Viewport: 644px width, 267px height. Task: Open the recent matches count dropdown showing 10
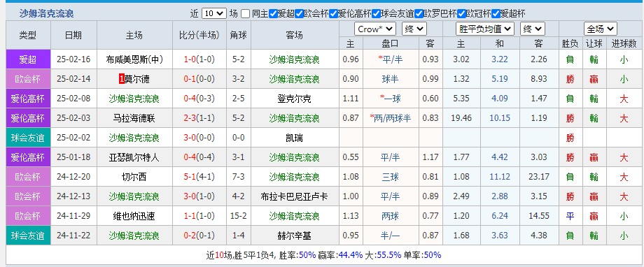214,13
